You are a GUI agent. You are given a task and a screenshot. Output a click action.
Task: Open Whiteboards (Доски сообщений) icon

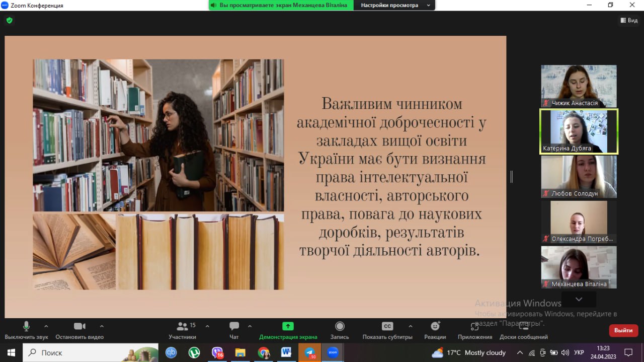pyautogui.click(x=523, y=326)
